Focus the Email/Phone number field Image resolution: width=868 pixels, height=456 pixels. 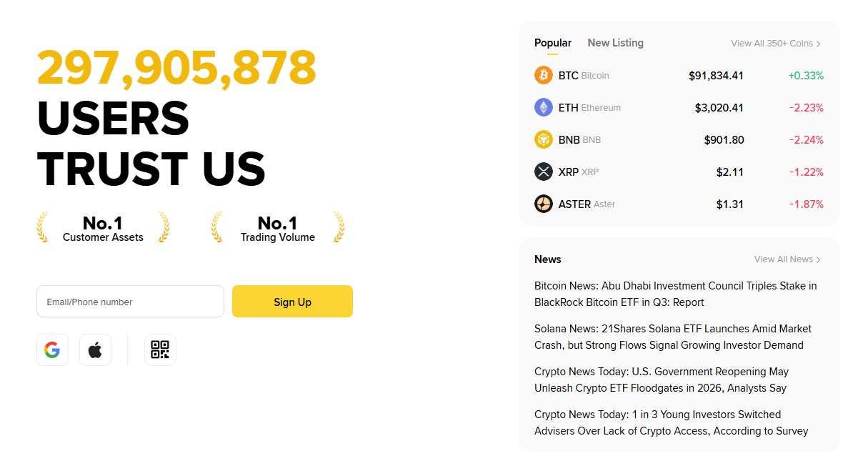click(130, 302)
